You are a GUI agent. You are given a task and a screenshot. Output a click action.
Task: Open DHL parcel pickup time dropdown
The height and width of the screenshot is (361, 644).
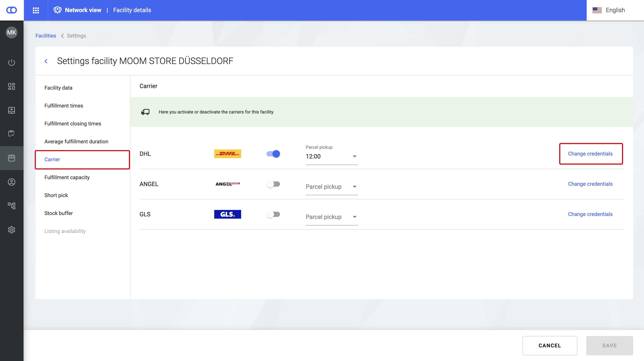click(x=332, y=156)
